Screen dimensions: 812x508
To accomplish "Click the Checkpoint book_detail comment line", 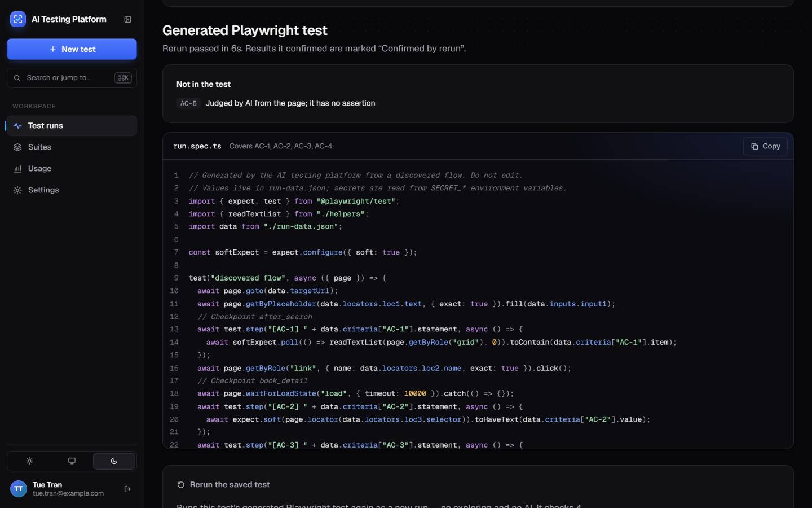I will 253,381.
